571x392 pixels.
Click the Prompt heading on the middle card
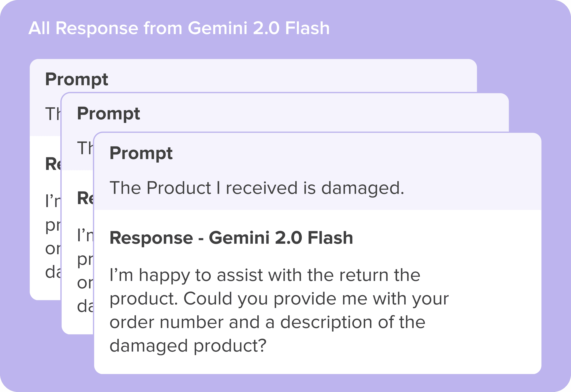coord(109,114)
